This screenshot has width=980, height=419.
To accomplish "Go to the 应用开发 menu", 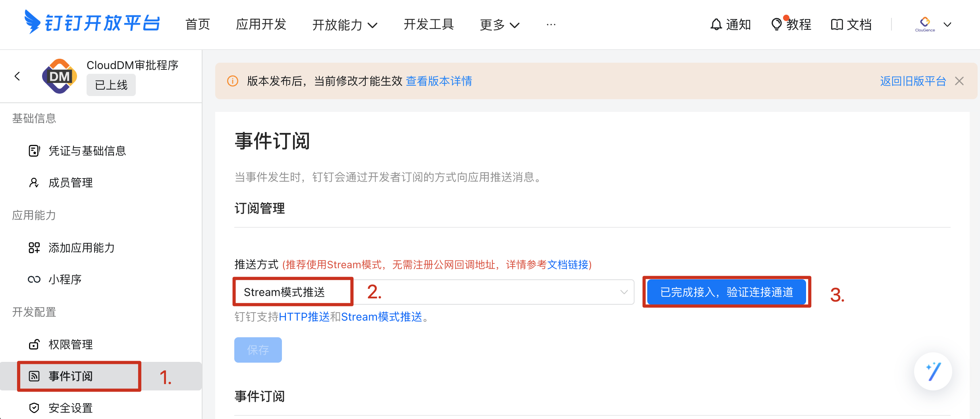I will point(261,25).
